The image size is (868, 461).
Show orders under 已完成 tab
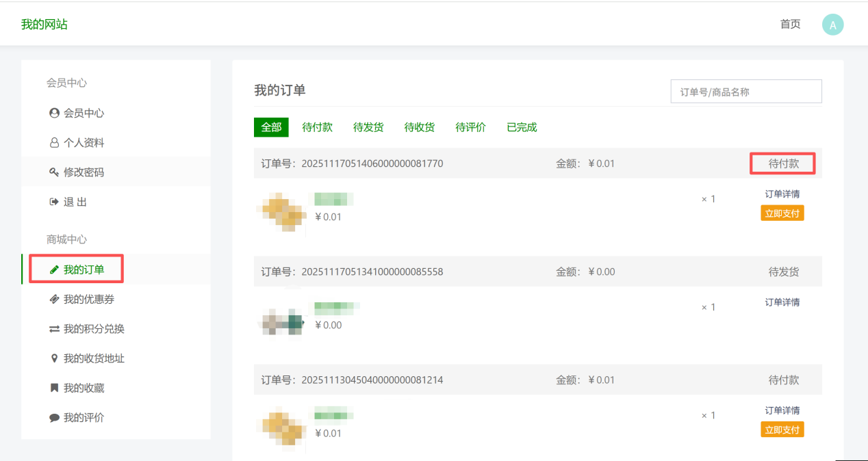[x=522, y=127]
